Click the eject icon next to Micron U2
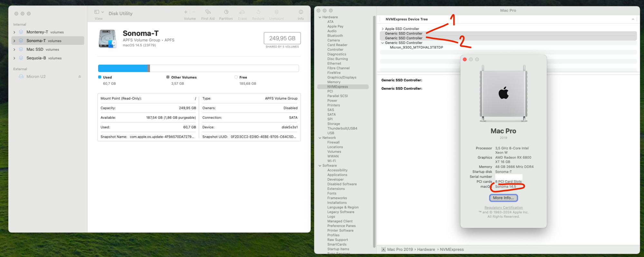Image resolution: width=644 pixels, height=257 pixels. point(80,76)
